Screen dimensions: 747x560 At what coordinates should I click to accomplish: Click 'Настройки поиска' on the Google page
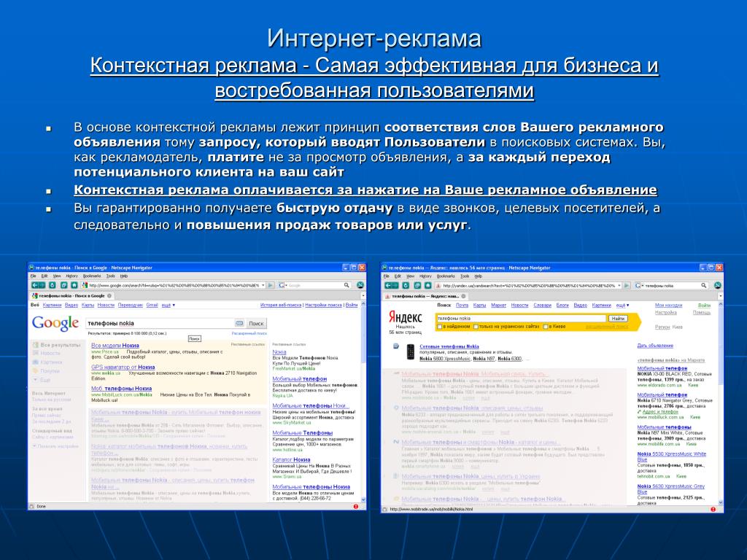click(x=323, y=305)
